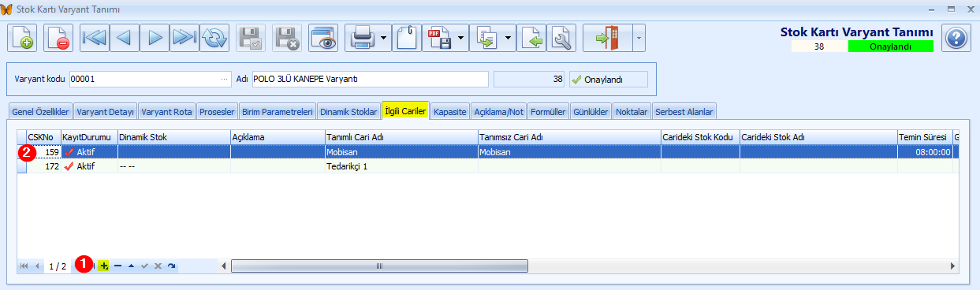Open the Serbest Alanlar tab
The width and height of the screenshot is (980, 290).
684,112
